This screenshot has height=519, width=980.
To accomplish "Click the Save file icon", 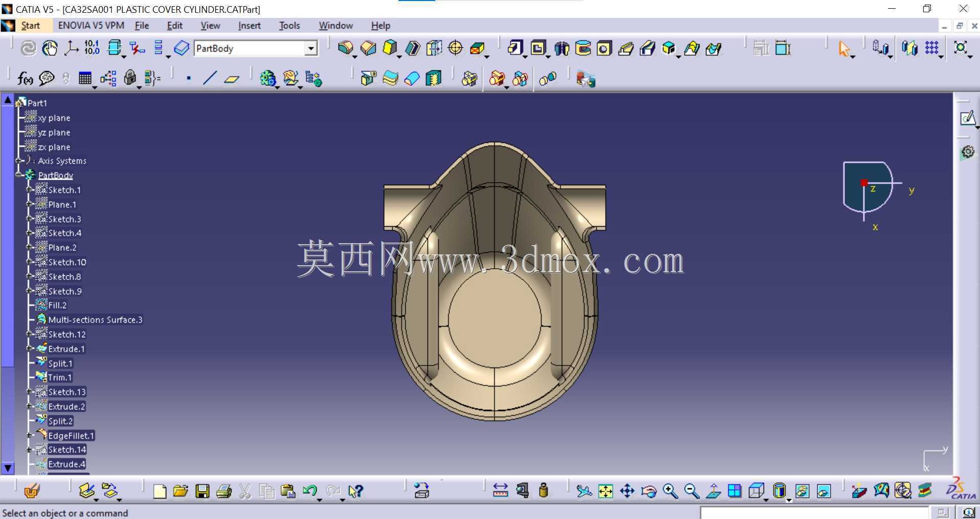I will click(203, 491).
